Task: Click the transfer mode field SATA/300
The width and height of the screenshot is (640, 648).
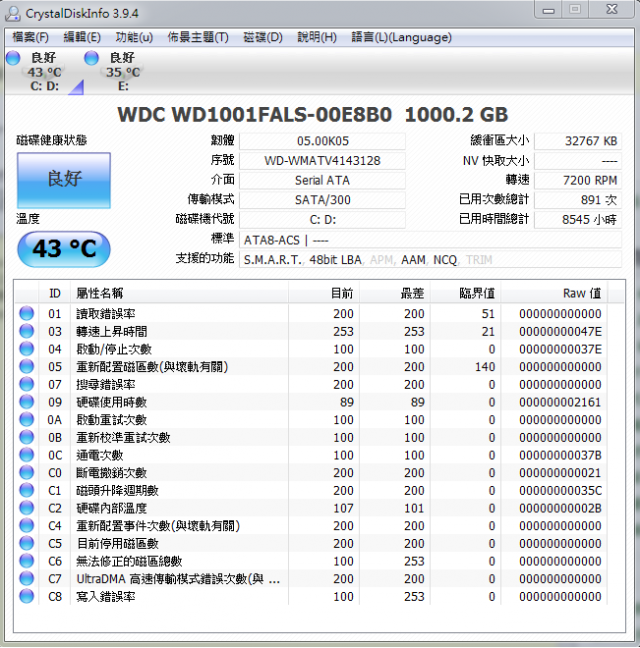Action: coord(322,200)
